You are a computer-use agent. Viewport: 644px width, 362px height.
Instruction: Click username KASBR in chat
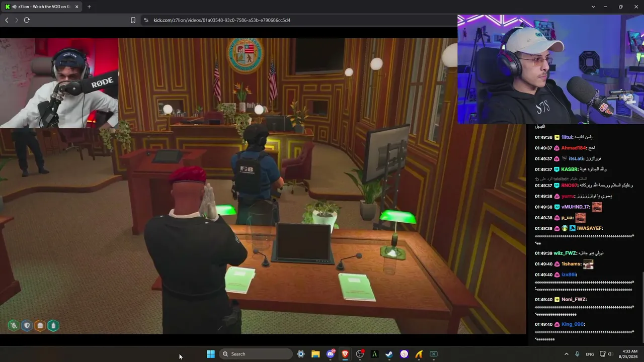pos(570,169)
